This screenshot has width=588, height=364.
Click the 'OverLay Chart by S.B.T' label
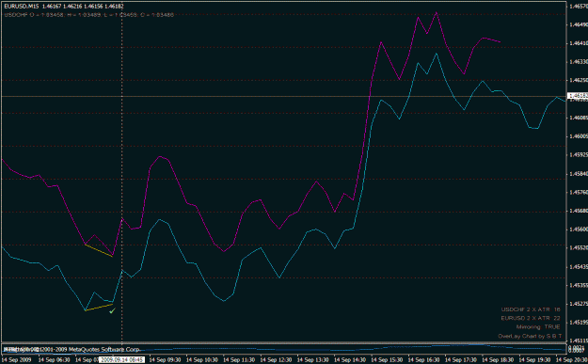tap(530, 336)
